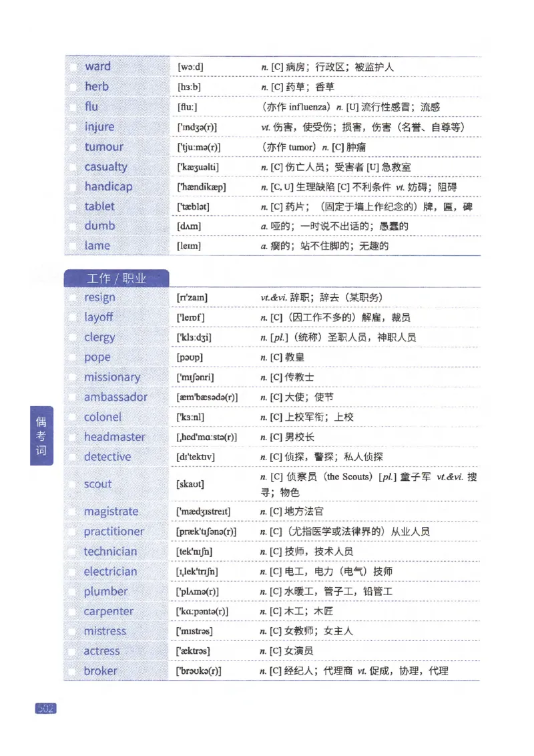
Task: Check the box next to "magistrate"
Action: (73, 511)
